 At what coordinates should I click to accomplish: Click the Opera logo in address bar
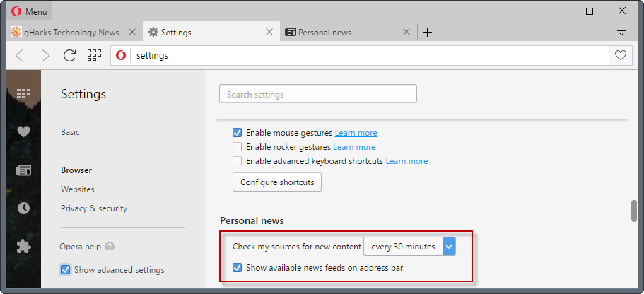coord(121,55)
